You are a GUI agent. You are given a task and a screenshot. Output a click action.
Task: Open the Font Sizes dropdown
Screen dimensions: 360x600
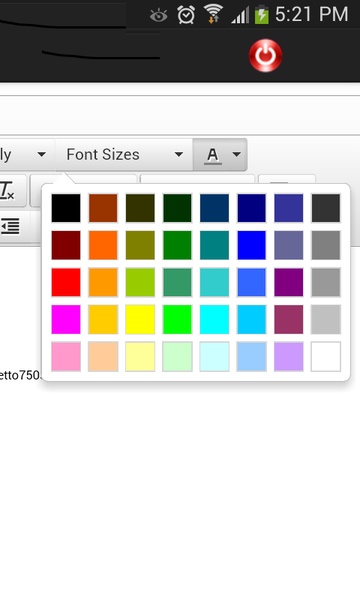pos(124,155)
